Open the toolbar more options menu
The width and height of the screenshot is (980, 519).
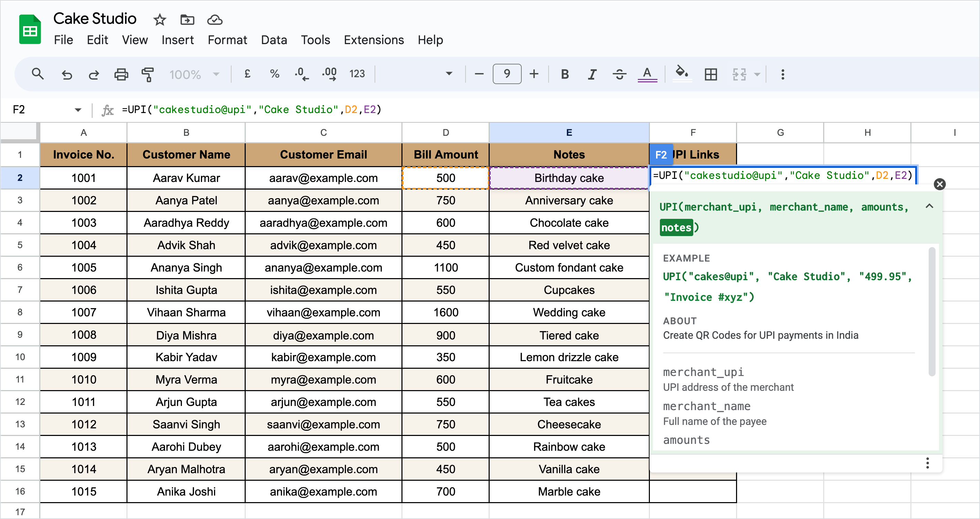(783, 74)
